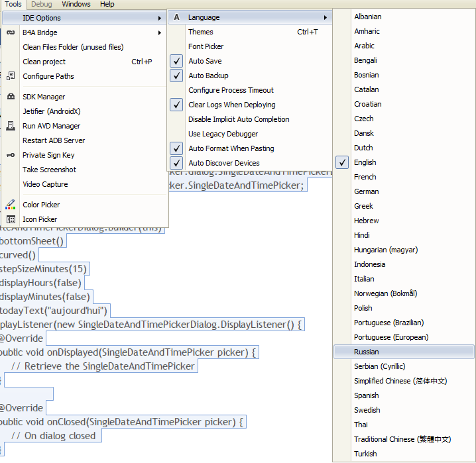Switch language to Croatian
The image size is (476, 463).
point(368,104)
